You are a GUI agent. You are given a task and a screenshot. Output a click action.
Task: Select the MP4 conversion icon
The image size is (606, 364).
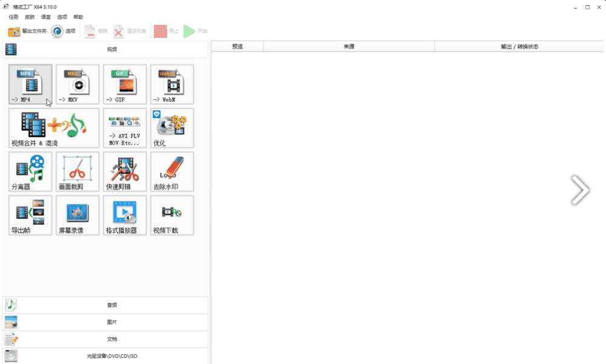[x=30, y=84]
